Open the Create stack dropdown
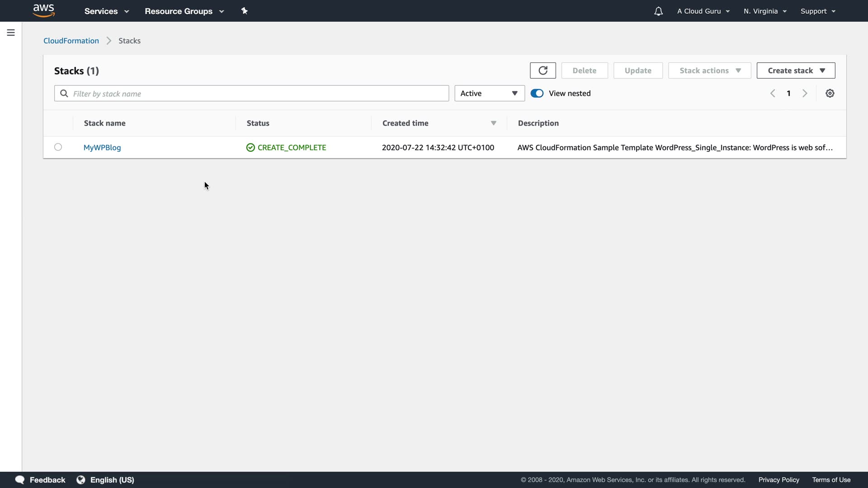Image resolution: width=868 pixels, height=488 pixels. [796, 70]
